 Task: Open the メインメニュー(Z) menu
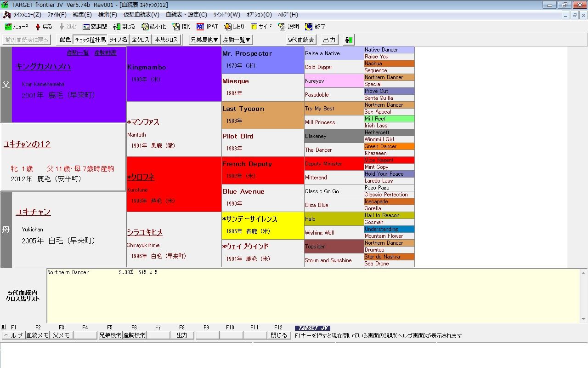coord(27,15)
